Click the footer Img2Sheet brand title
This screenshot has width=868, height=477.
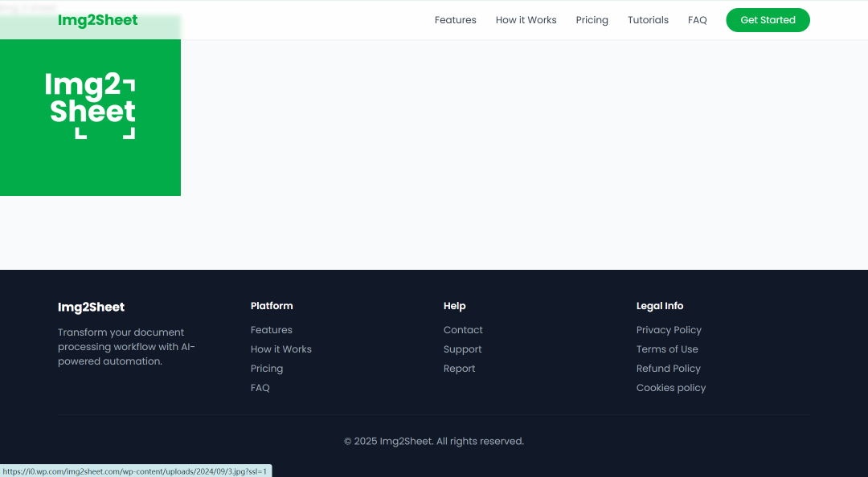[91, 307]
